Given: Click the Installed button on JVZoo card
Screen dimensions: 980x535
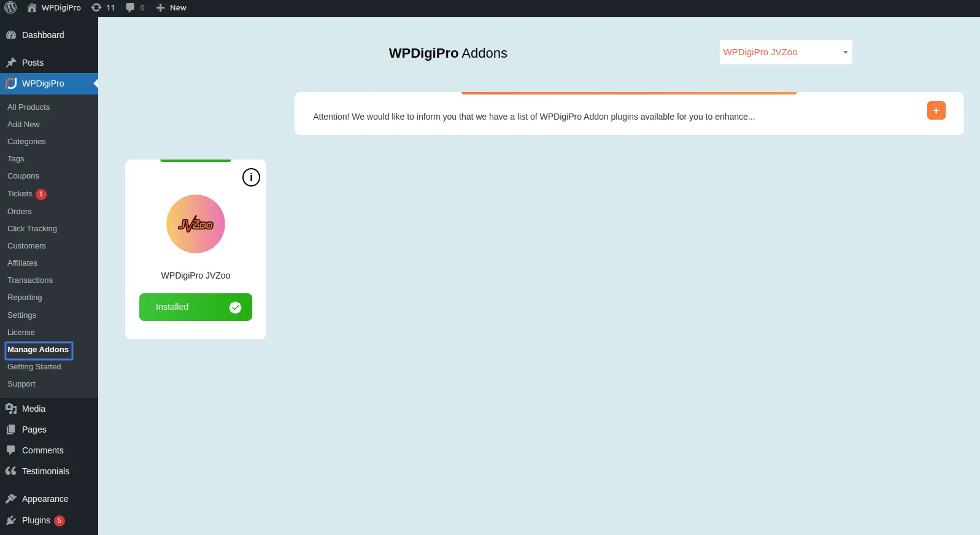Looking at the screenshot, I should [x=196, y=307].
